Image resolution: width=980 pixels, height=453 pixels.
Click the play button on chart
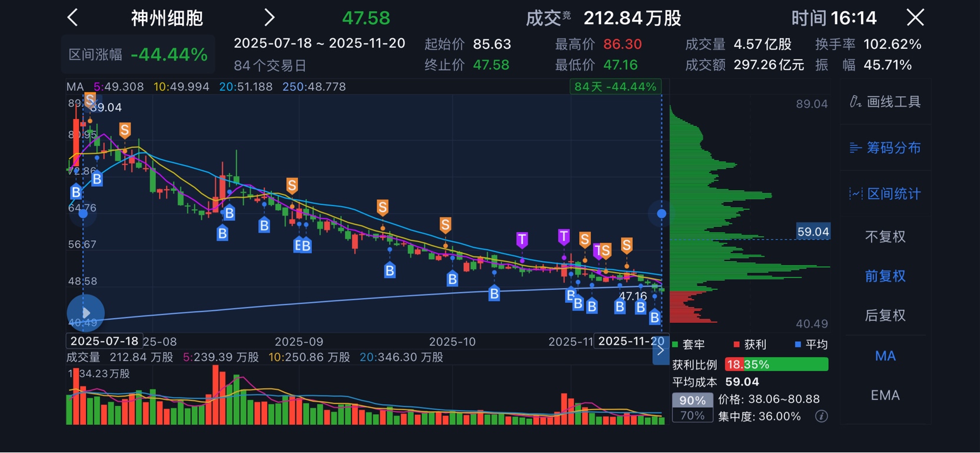(x=86, y=313)
